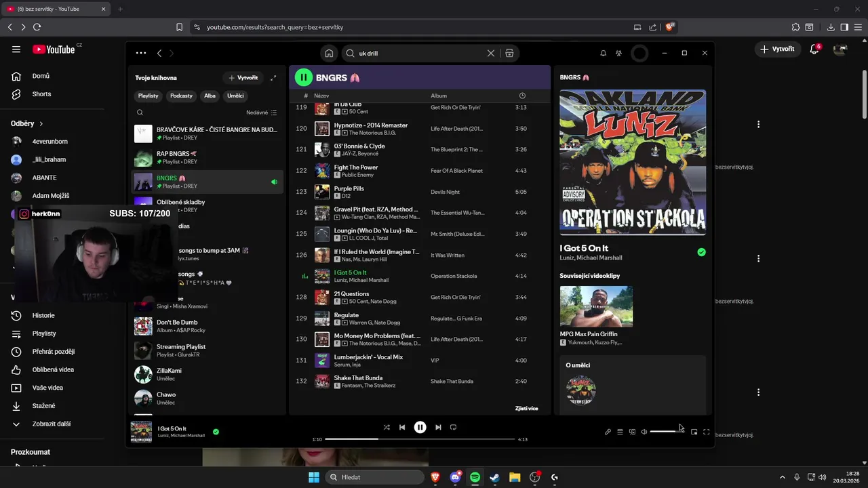868x488 pixels.
Task: Click Vytvořit button on YouTube
Action: 777,49
